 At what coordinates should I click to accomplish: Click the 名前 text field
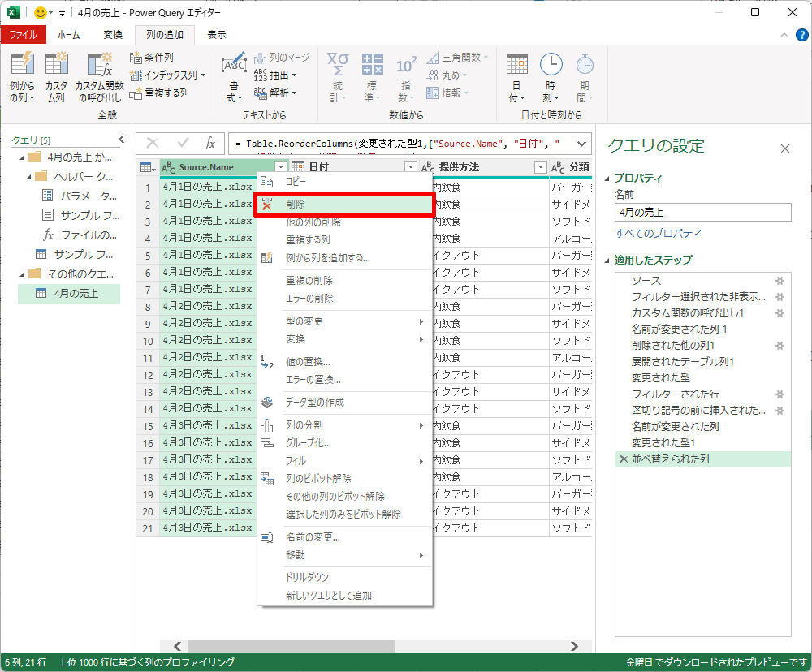pyautogui.click(x=702, y=213)
